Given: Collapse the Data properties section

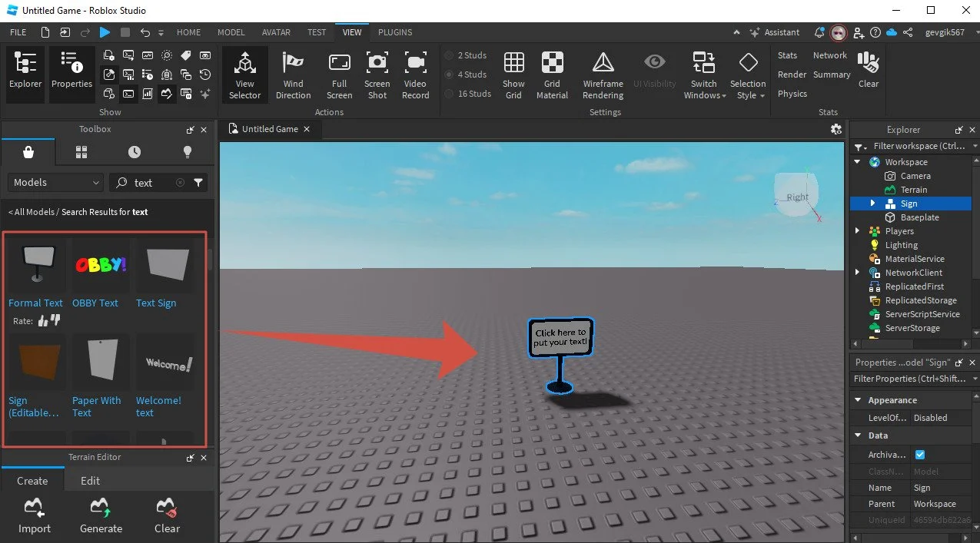Looking at the screenshot, I should pos(858,435).
